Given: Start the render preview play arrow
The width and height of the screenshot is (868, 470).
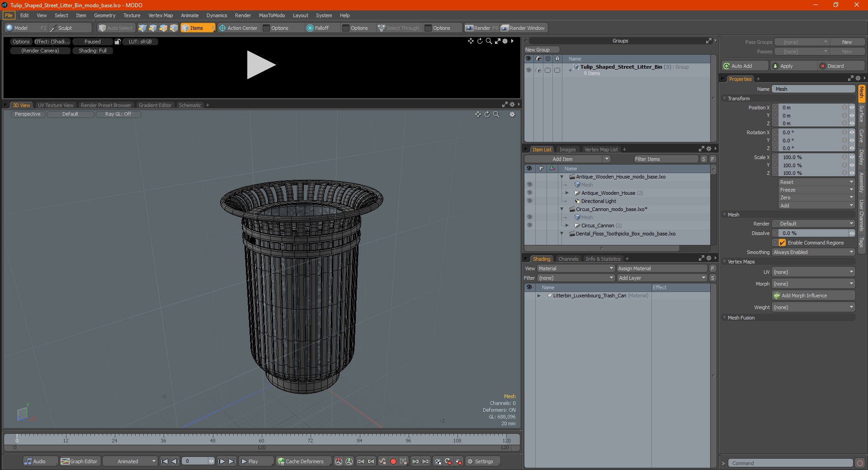Looking at the screenshot, I should pyautogui.click(x=261, y=65).
